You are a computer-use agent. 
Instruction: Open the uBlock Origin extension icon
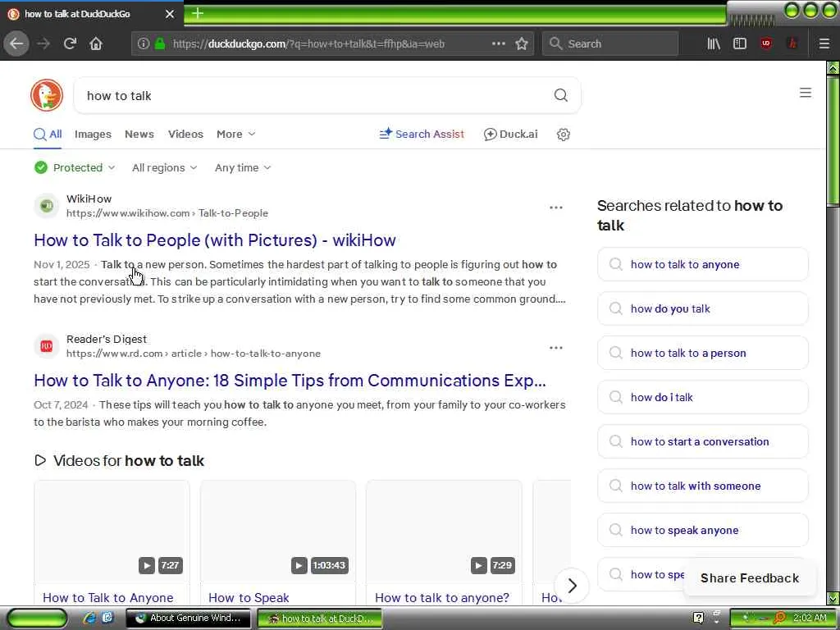tap(766, 44)
